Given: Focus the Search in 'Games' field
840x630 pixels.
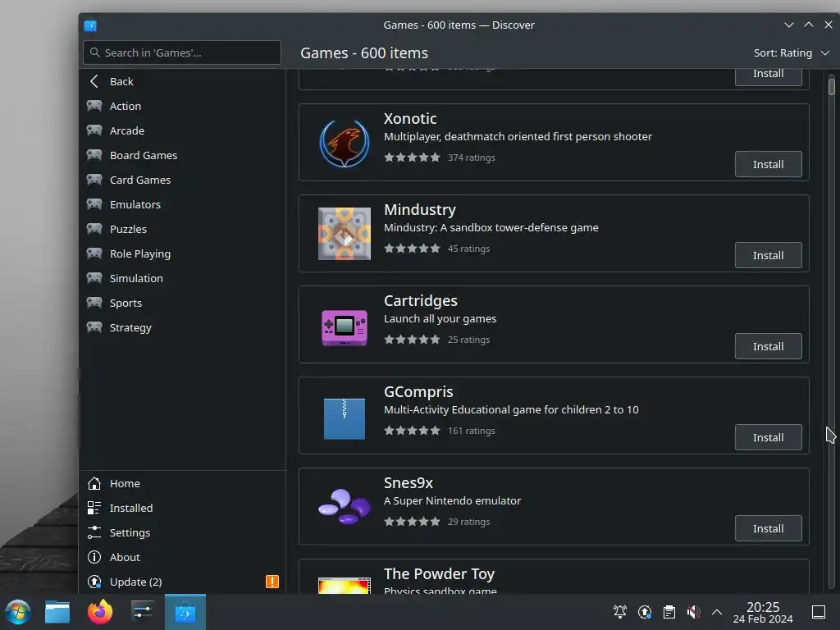Looking at the screenshot, I should pos(182,52).
